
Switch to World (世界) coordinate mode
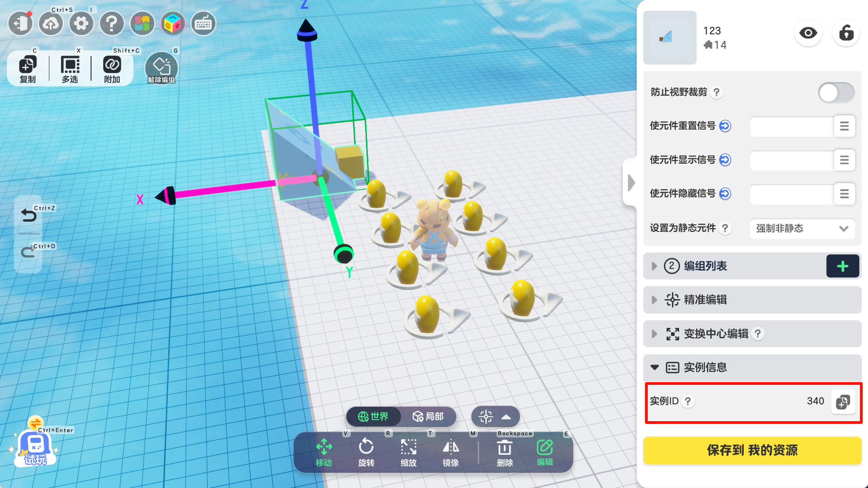point(374,417)
